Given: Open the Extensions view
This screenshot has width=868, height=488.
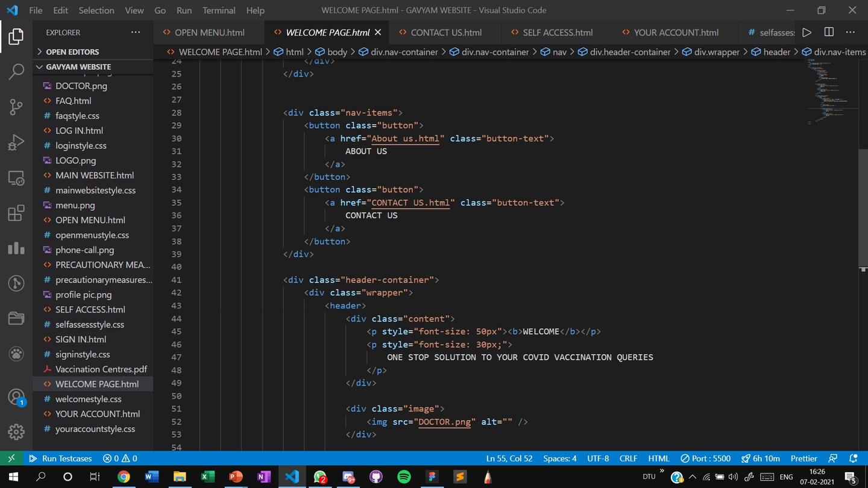Looking at the screenshot, I should [16, 213].
